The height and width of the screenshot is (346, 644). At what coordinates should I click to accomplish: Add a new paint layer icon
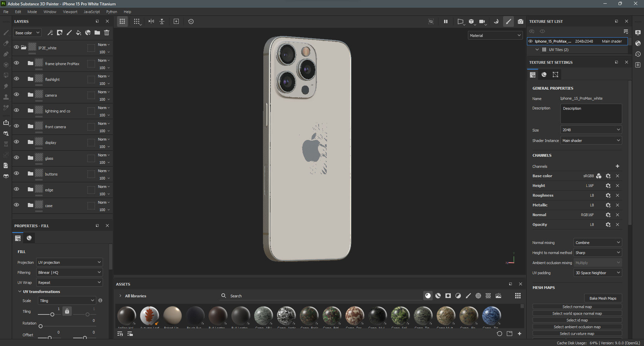click(x=69, y=33)
